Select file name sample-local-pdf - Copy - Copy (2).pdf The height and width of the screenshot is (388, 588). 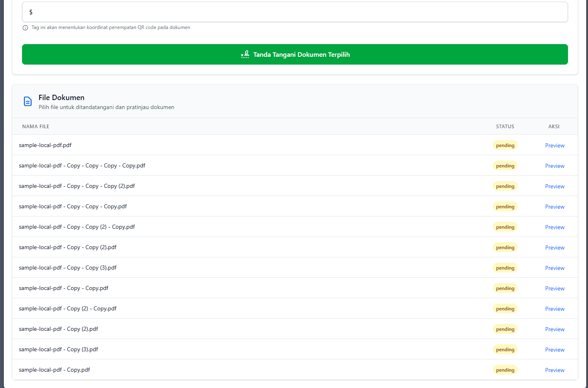[x=68, y=247]
